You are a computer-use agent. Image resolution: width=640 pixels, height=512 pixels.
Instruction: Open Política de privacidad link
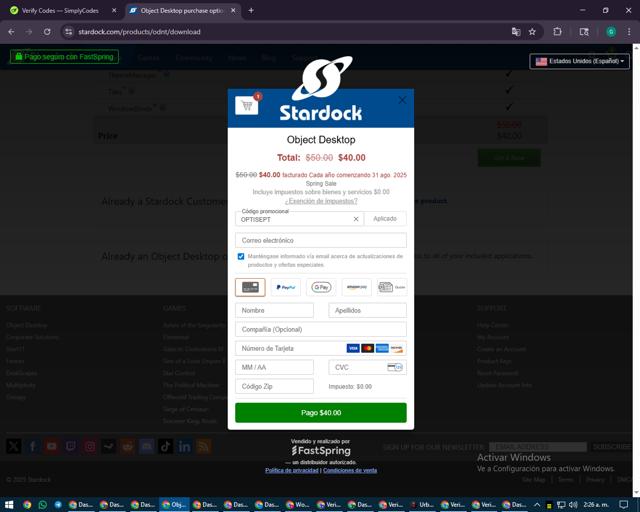point(291,470)
